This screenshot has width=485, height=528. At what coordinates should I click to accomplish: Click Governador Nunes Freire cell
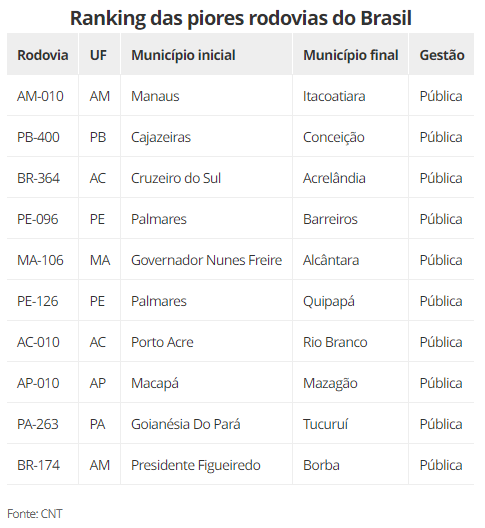(x=206, y=260)
